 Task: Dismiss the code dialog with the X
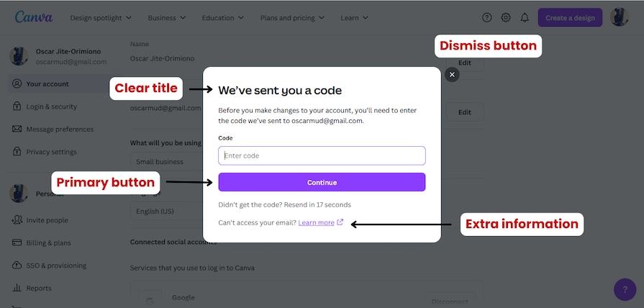(452, 74)
